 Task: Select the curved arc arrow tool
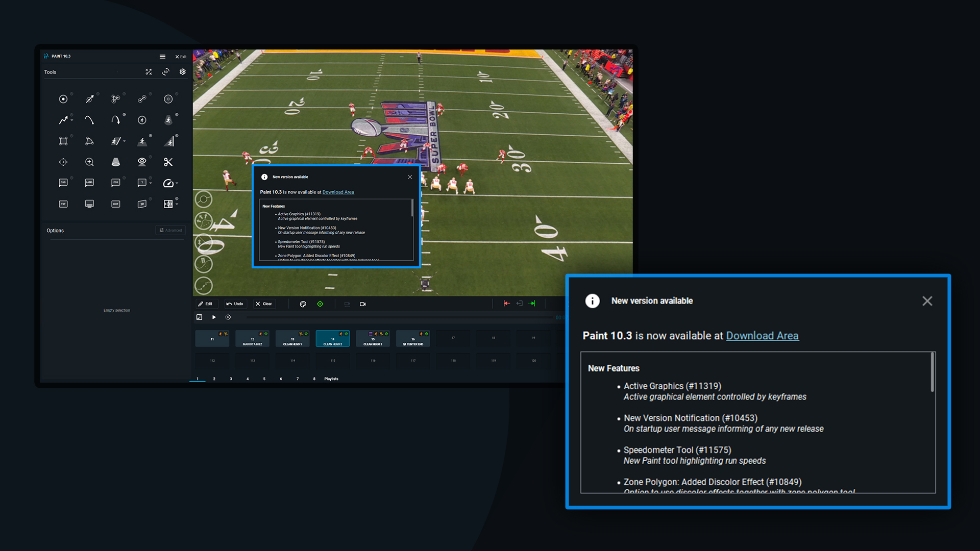[x=116, y=120]
